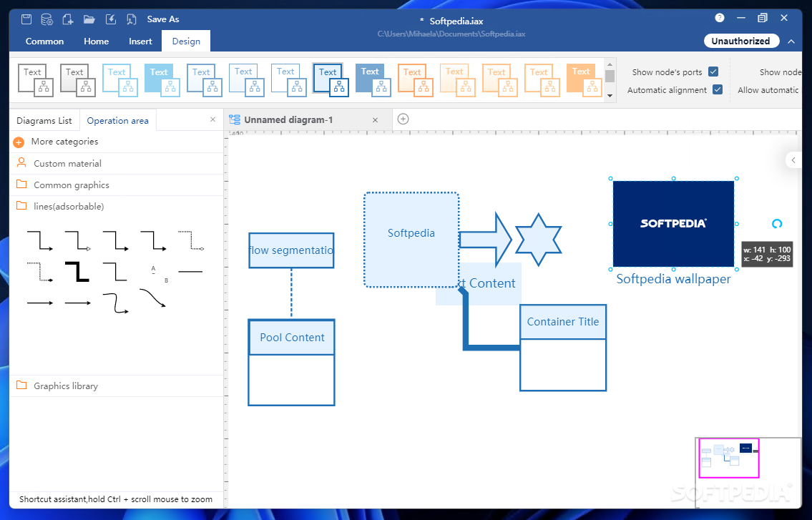Image resolution: width=812 pixels, height=520 pixels.
Task: Switch to the Diagrams List tab
Action: [x=44, y=120]
